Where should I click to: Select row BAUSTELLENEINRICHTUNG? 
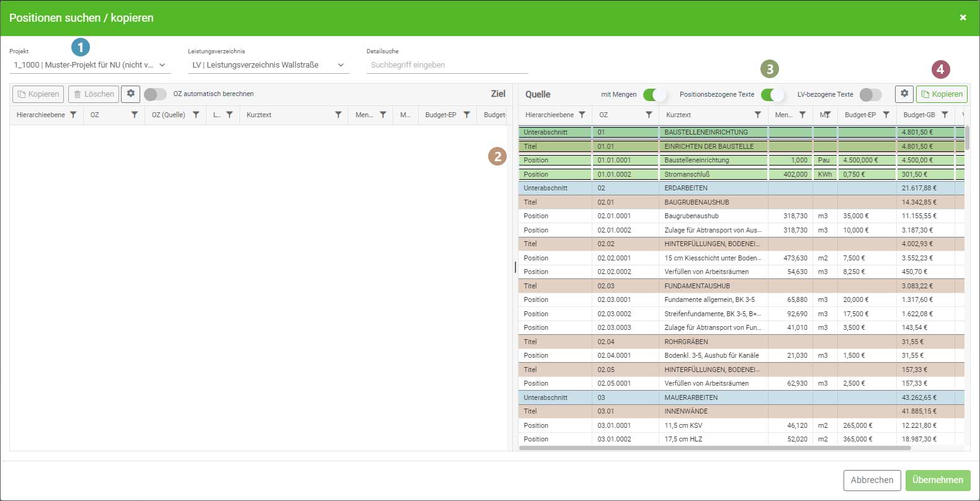pos(741,132)
